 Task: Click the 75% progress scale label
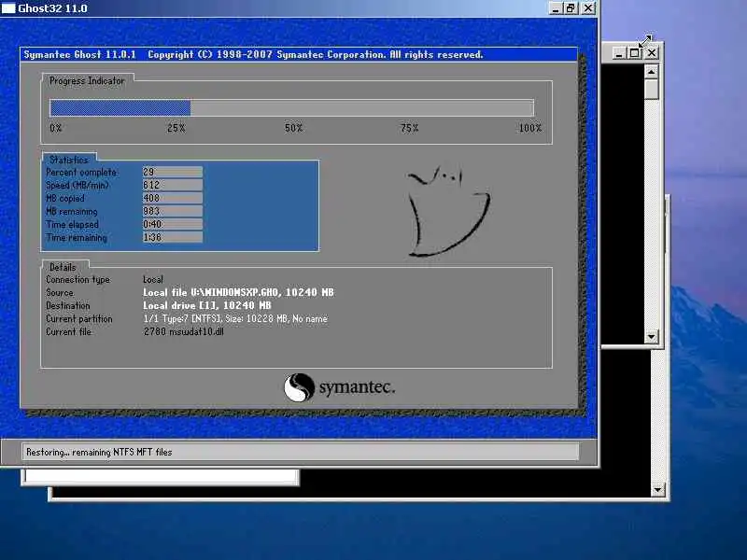pyautogui.click(x=409, y=128)
